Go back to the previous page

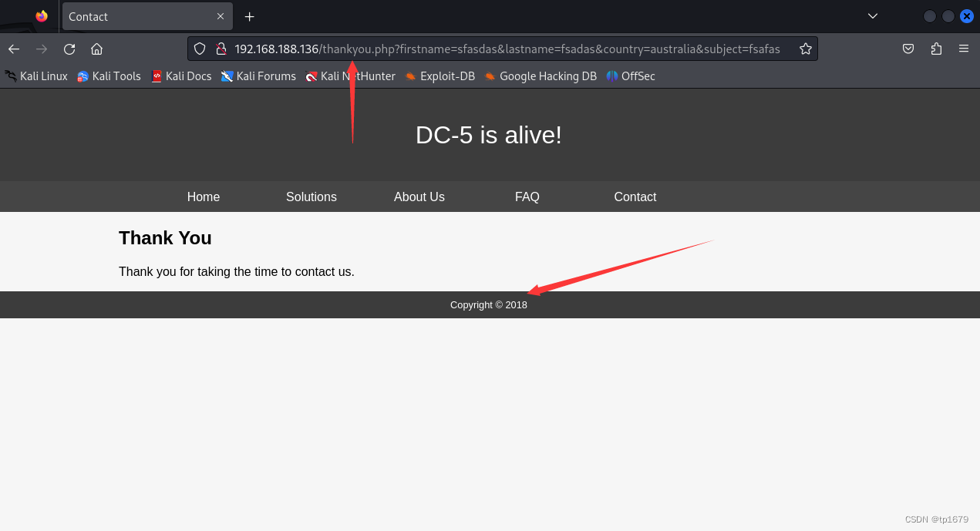click(x=14, y=49)
